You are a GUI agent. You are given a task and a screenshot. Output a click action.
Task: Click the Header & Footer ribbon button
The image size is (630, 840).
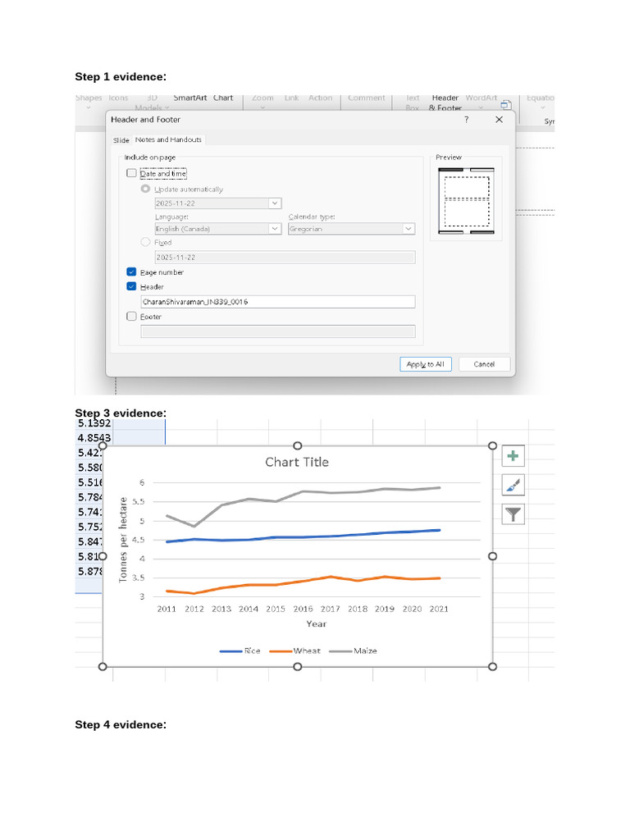coord(445,103)
